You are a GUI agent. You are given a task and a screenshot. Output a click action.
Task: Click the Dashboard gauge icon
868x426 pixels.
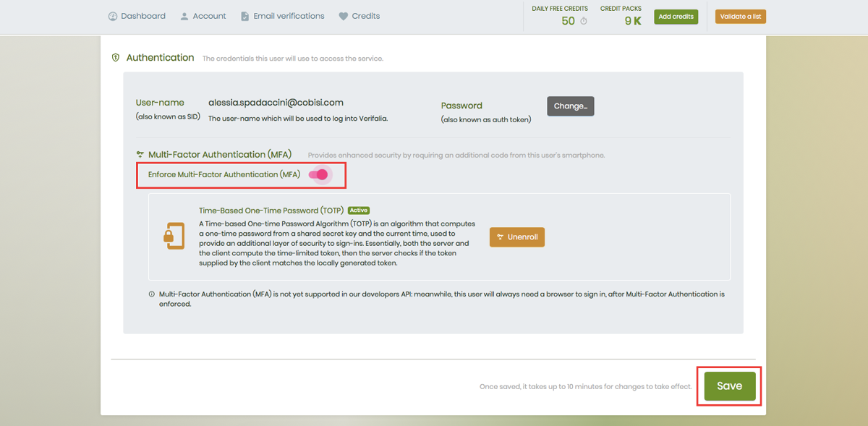tap(113, 16)
